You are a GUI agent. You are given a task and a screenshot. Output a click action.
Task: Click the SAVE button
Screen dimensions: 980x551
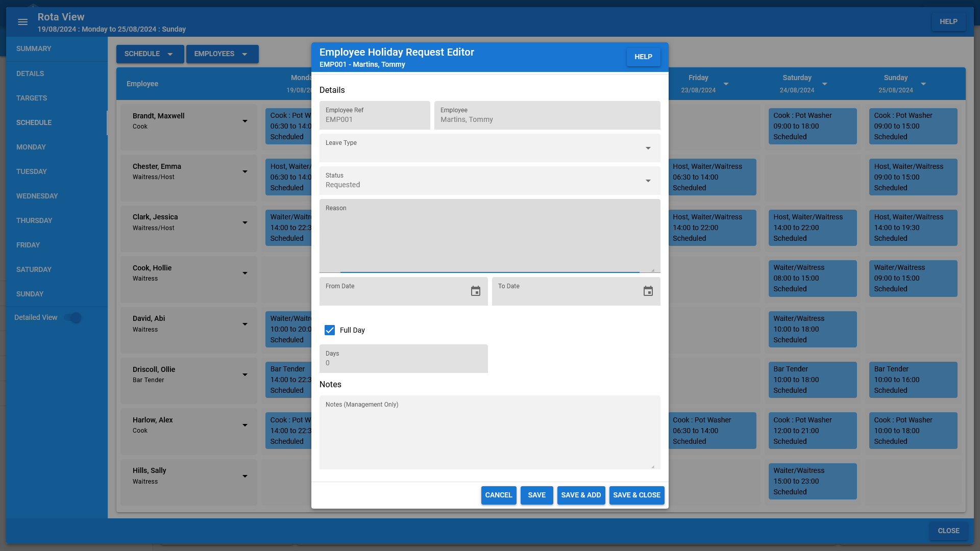pos(536,495)
